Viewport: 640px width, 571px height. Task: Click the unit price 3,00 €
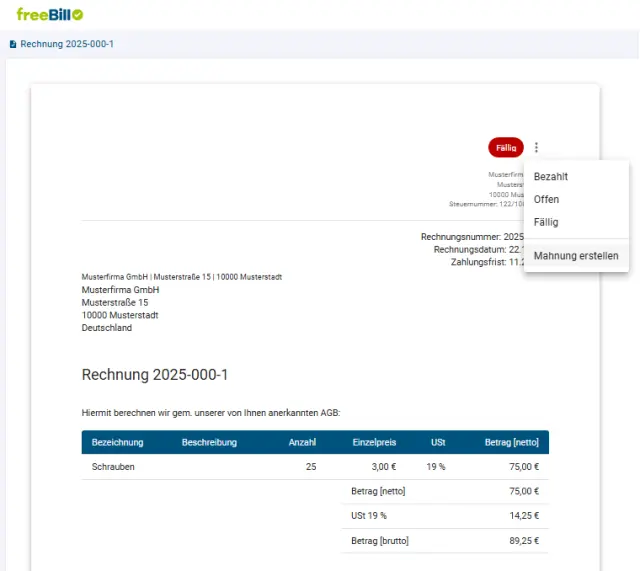[x=384, y=467]
